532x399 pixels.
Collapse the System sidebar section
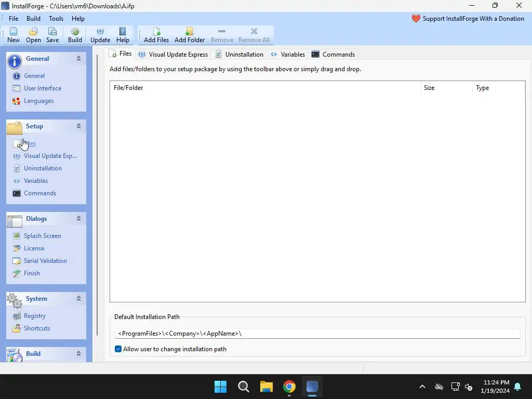pos(79,299)
